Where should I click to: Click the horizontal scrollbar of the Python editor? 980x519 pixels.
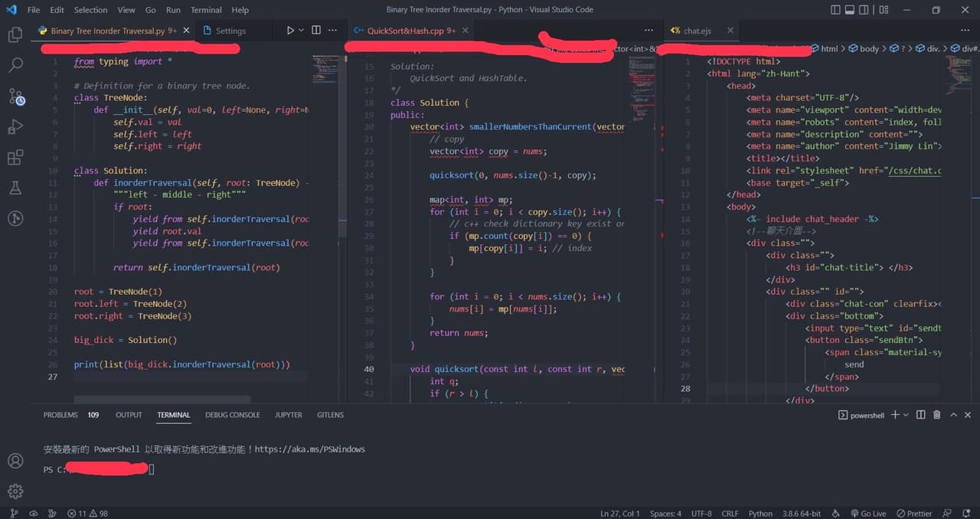click(x=162, y=399)
